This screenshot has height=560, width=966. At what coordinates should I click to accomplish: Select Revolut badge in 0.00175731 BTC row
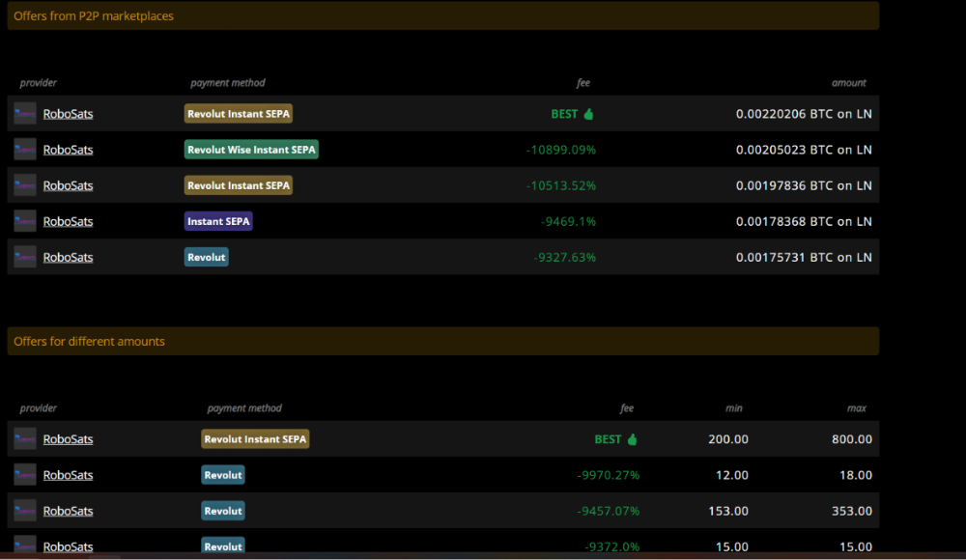coord(207,257)
